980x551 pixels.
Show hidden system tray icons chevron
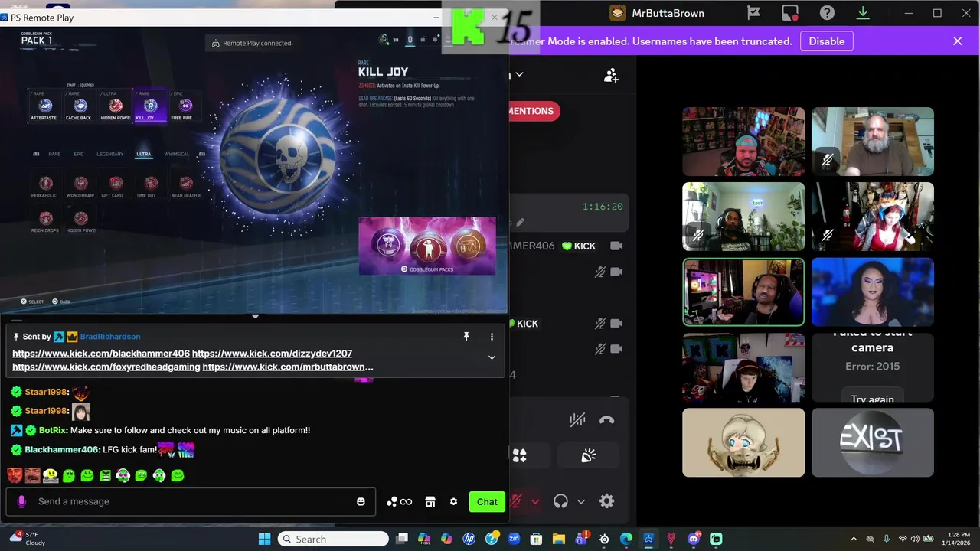click(854, 539)
